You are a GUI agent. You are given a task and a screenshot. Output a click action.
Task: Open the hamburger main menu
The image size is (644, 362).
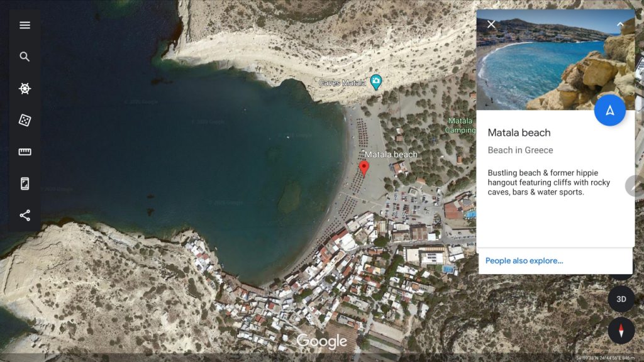pos(25,25)
